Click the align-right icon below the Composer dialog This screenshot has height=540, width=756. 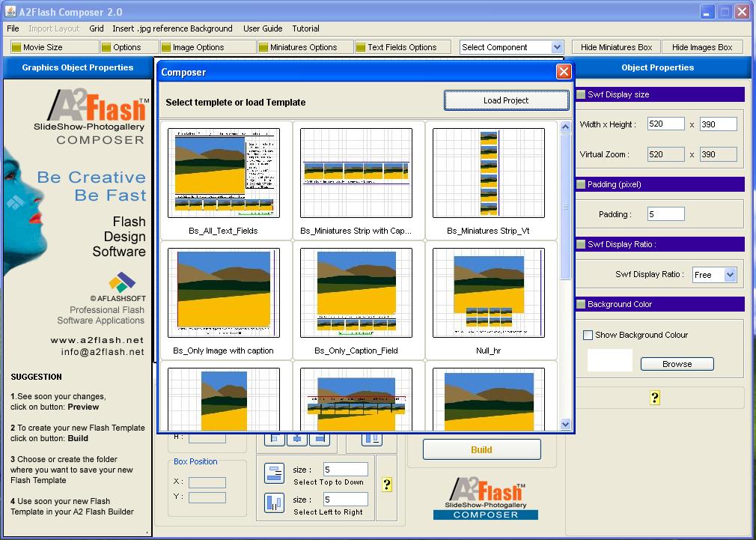click(320, 438)
